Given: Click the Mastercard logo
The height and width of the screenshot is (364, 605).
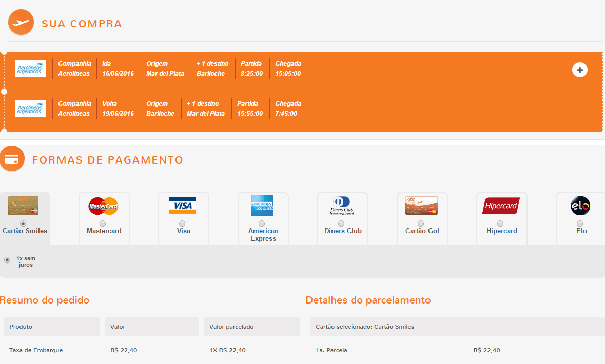Looking at the screenshot, I should tap(103, 206).
